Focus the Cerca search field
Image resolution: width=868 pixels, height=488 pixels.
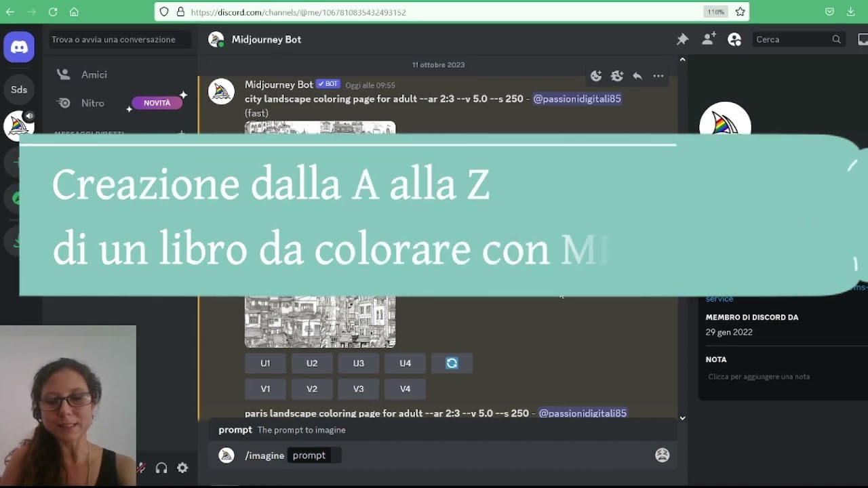(799, 39)
